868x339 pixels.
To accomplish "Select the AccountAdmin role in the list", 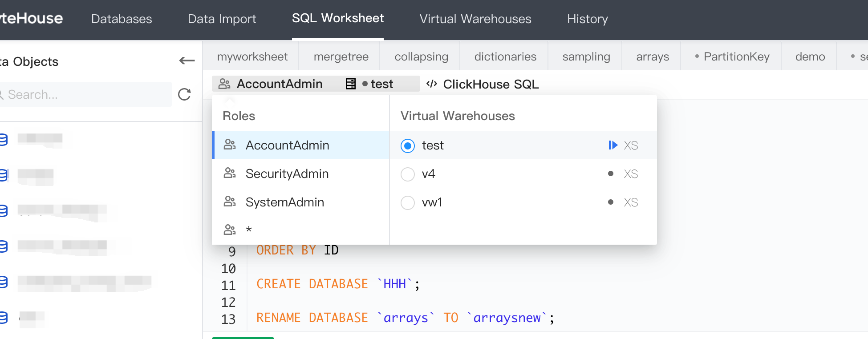I will click(301, 145).
